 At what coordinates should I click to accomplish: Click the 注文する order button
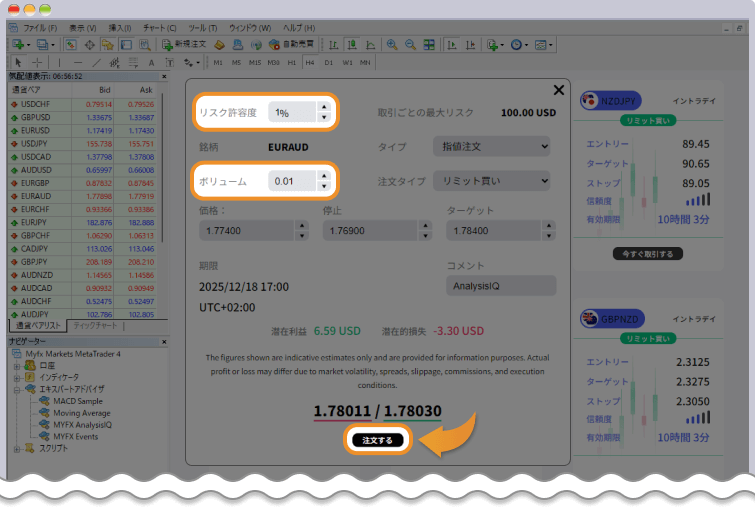click(x=379, y=440)
